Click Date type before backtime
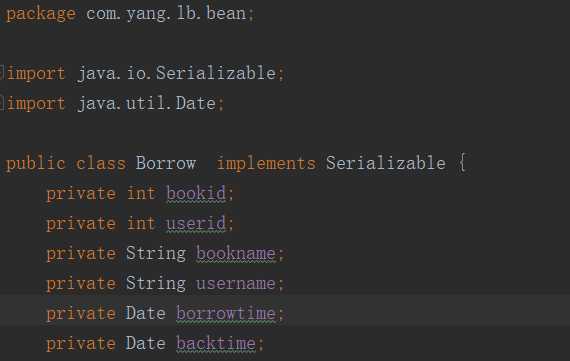570x361 pixels. (145, 344)
